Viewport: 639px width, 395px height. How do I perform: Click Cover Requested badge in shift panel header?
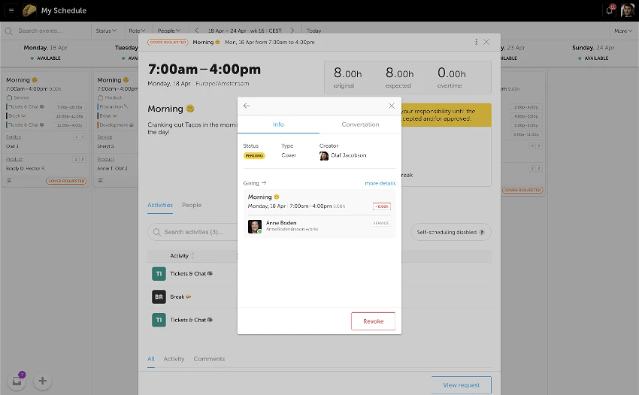(x=167, y=42)
